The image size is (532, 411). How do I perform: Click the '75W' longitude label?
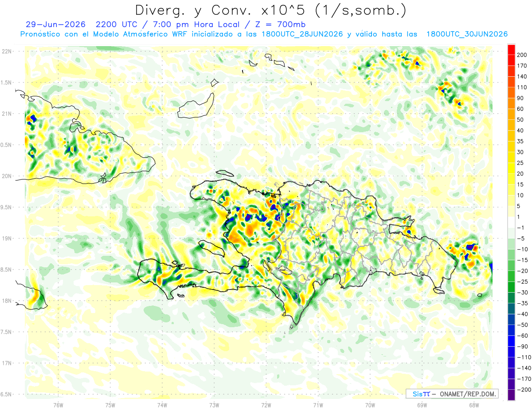[x=110, y=405]
